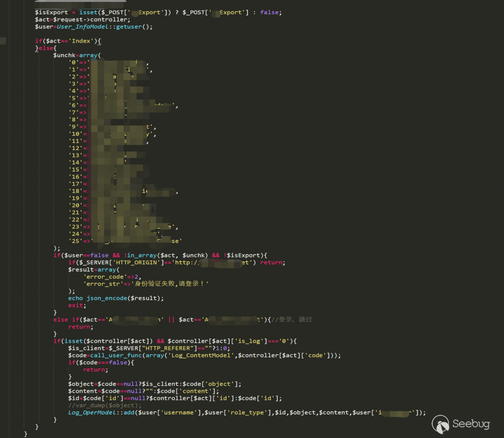Click the '//登录, 跳过' comment

coord(291,319)
